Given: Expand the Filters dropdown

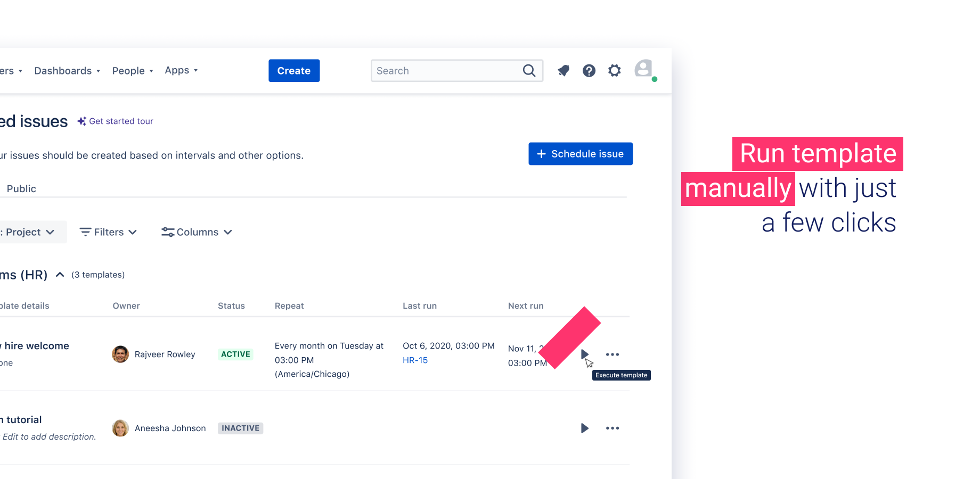Looking at the screenshot, I should (x=108, y=232).
